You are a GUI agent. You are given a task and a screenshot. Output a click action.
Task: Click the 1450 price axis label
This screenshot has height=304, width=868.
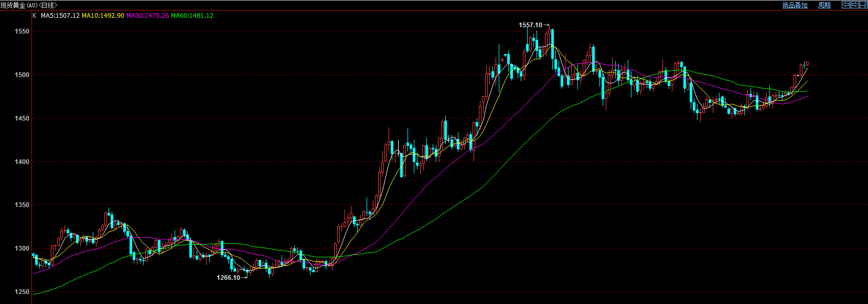(x=22, y=118)
